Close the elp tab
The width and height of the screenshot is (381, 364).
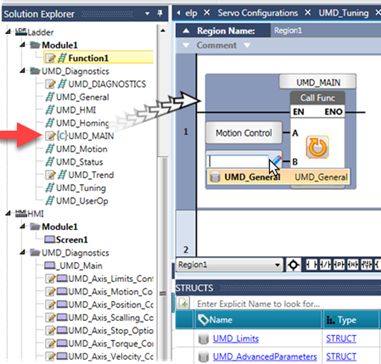point(207,13)
